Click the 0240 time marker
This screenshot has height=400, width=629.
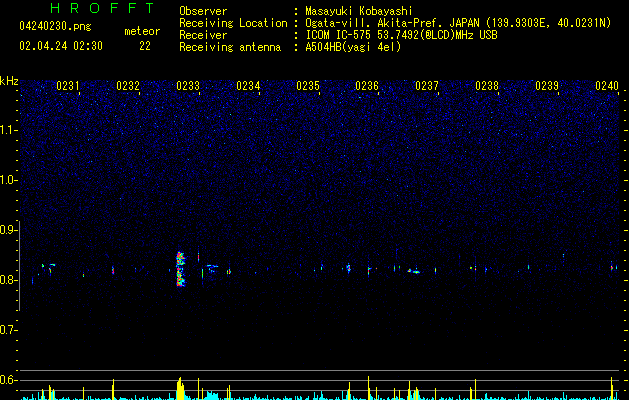click(x=607, y=85)
